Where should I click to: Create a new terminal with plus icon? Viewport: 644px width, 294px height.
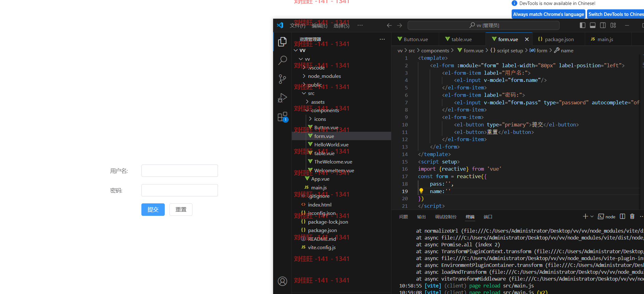585,216
